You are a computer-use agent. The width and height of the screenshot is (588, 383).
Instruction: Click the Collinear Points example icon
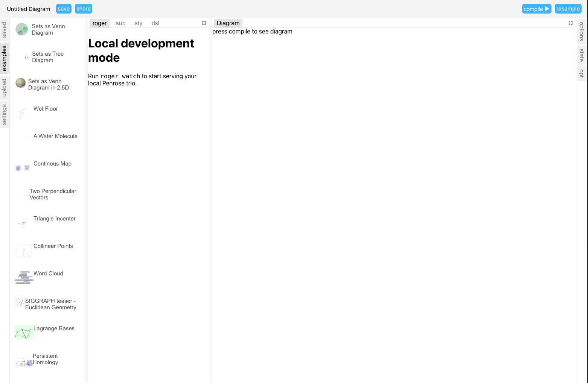[24, 251]
